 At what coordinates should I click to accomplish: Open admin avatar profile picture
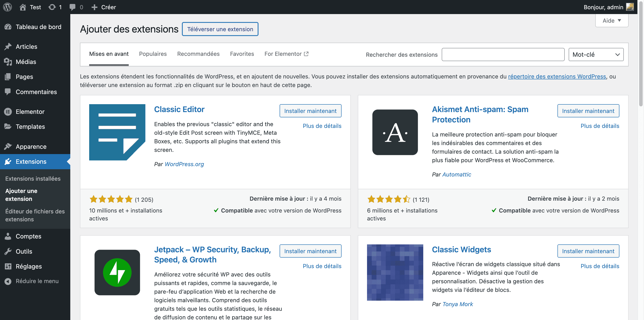click(630, 7)
